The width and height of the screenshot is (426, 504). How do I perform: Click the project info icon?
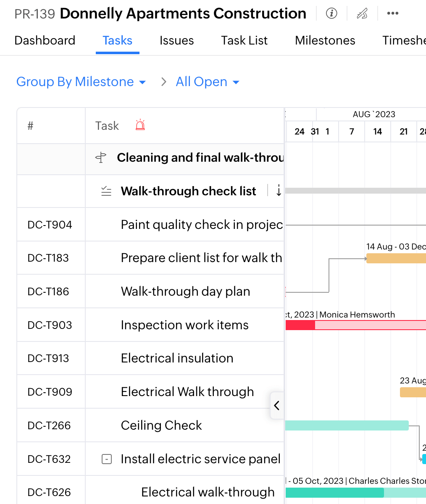pyautogui.click(x=331, y=13)
